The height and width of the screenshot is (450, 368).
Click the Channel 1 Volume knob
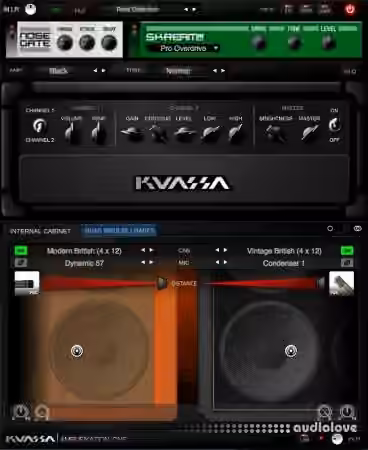pos(71,133)
